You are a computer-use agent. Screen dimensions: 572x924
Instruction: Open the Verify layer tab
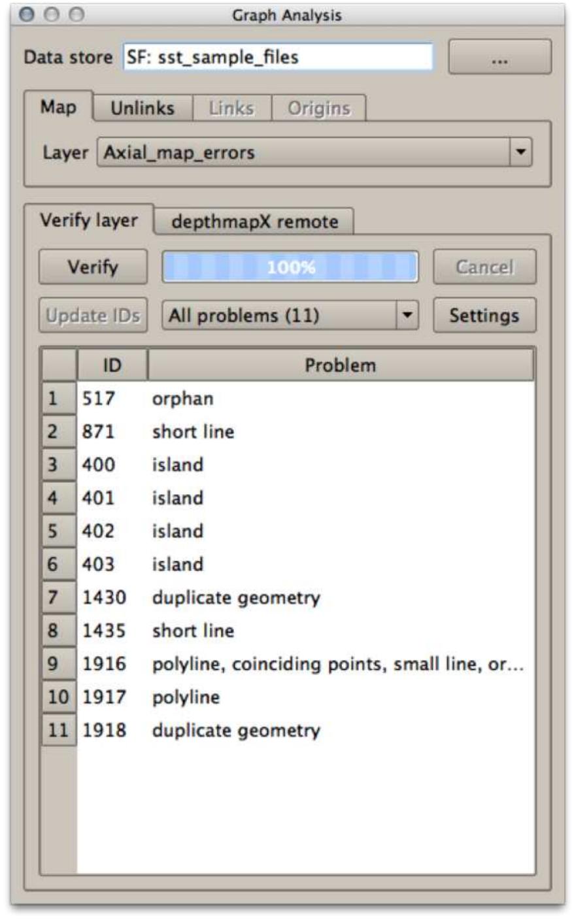coord(89,220)
